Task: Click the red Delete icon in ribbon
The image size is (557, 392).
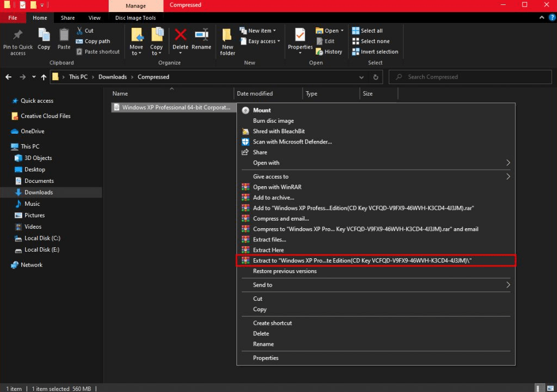Action: pos(180,36)
